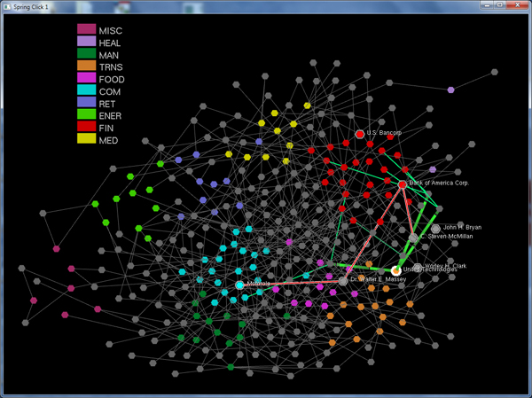Click the orange United Technologies node
The height and width of the screenshot is (398, 532).
(396, 270)
